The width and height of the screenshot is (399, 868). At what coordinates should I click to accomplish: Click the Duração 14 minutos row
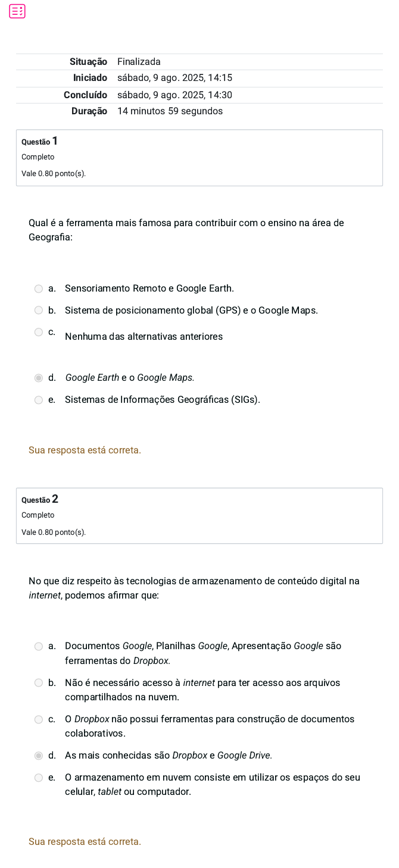click(x=199, y=111)
